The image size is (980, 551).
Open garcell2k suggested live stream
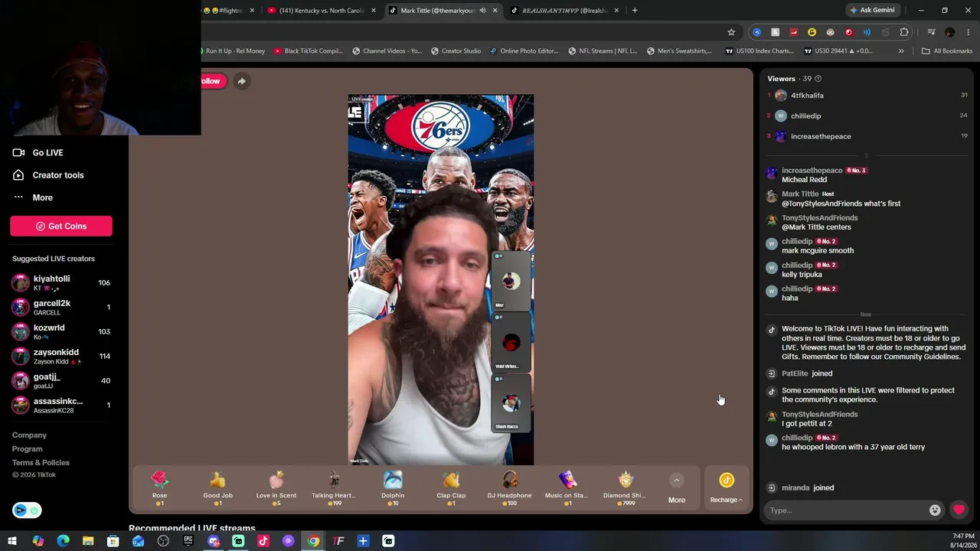pos(61,307)
